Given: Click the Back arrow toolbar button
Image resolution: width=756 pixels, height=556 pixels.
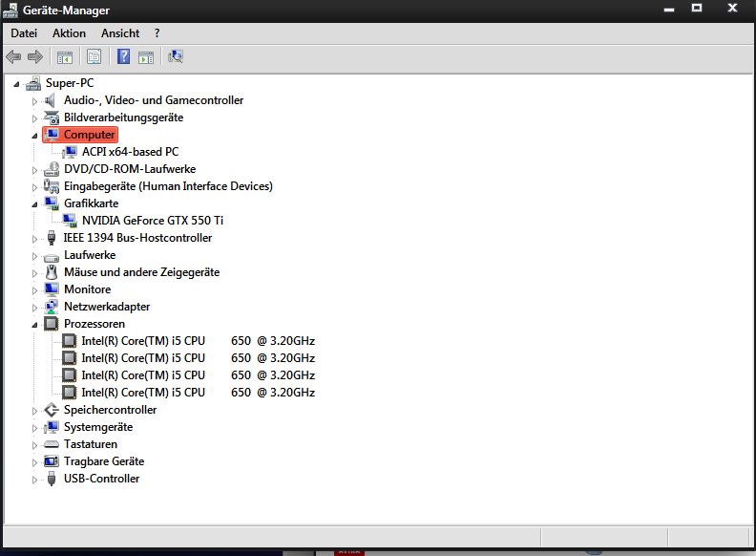Looking at the screenshot, I should tap(14, 56).
